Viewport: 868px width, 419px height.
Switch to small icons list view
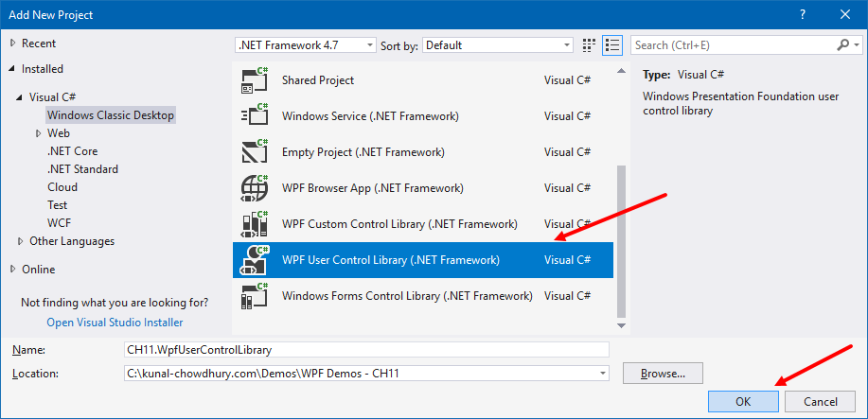[611, 44]
